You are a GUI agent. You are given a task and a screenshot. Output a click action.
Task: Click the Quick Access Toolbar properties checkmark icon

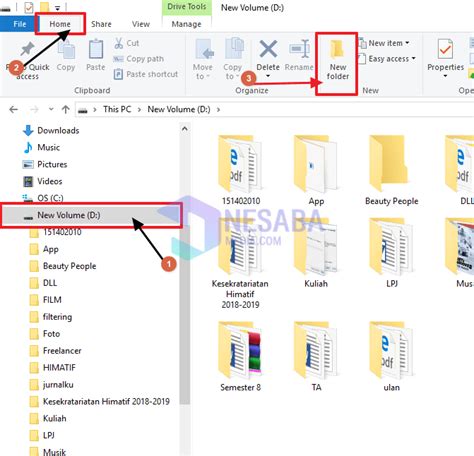point(29,7)
